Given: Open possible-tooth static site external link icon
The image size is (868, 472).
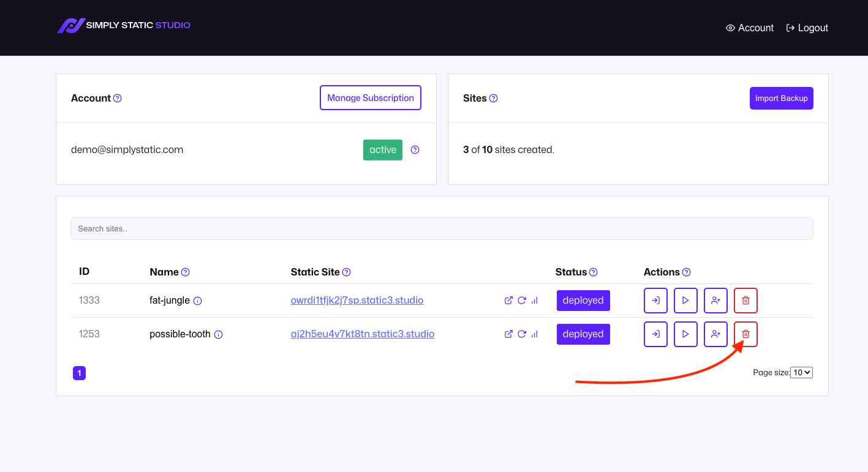Looking at the screenshot, I should [508, 334].
